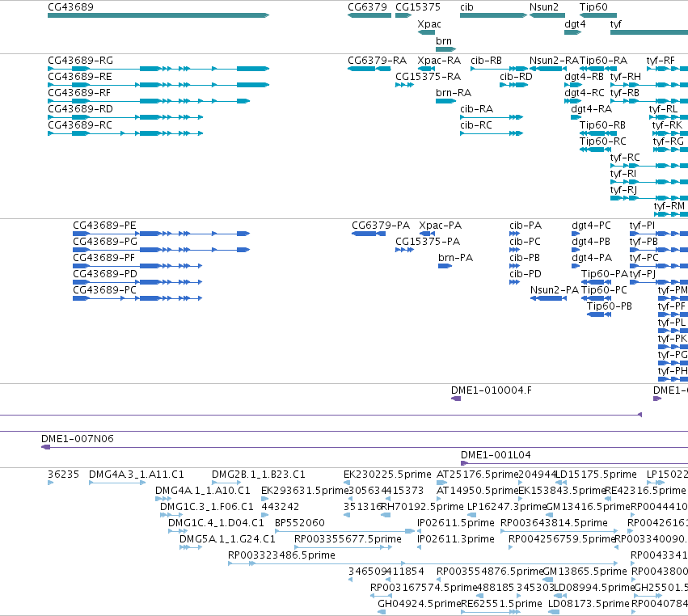Select EST RP003323486.5prime
Image resolution: width=688 pixels, height=616 pixels.
(x=423, y=563)
